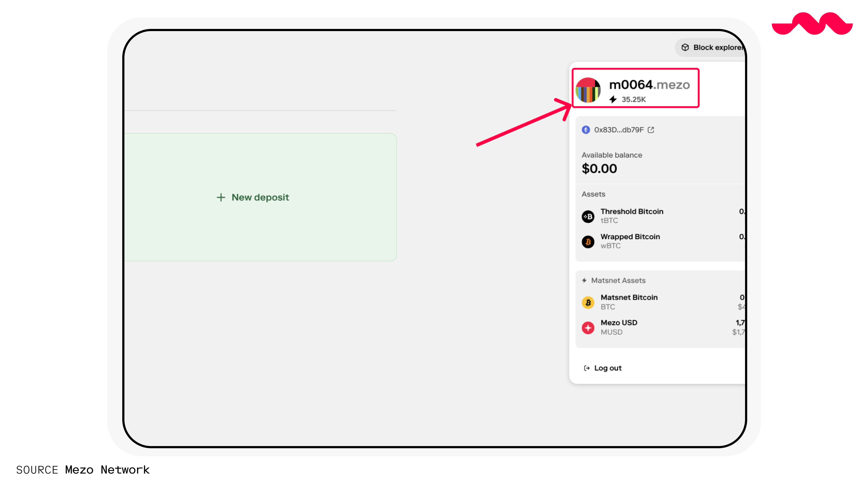
Task: Click the Log out arrow icon
Action: point(587,368)
